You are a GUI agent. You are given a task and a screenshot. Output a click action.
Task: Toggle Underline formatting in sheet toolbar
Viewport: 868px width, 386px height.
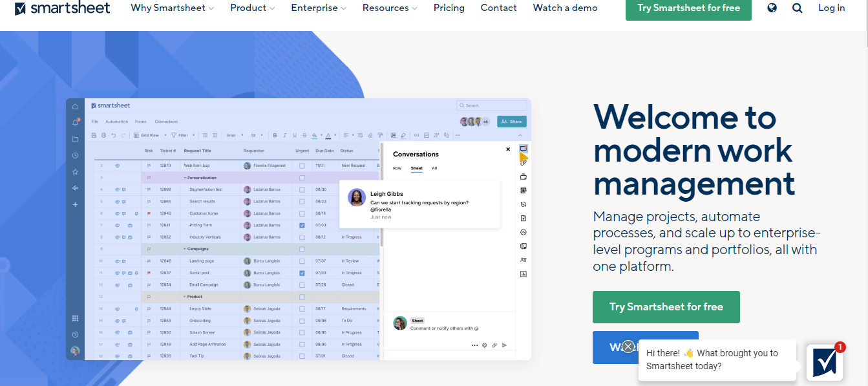click(295, 135)
